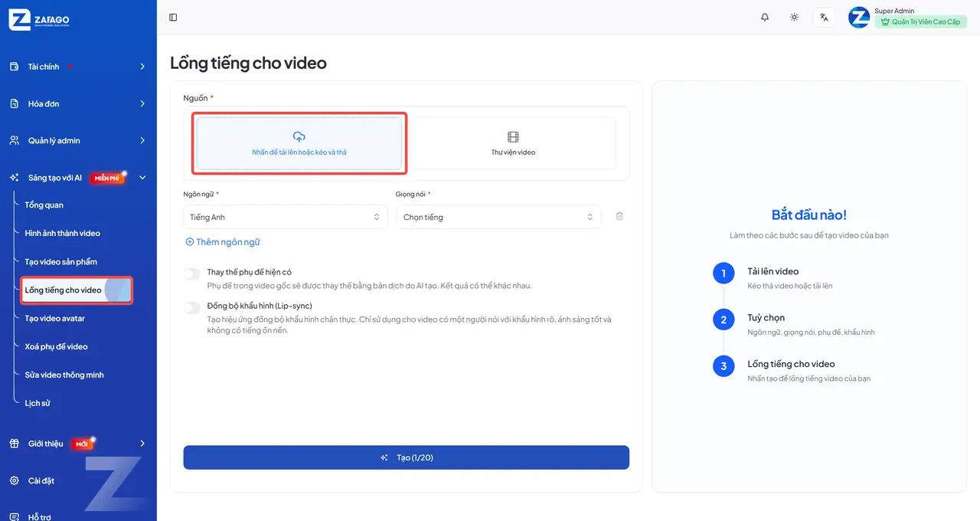Expand the Tài chính menu chevron

click(x=142, y=67)
